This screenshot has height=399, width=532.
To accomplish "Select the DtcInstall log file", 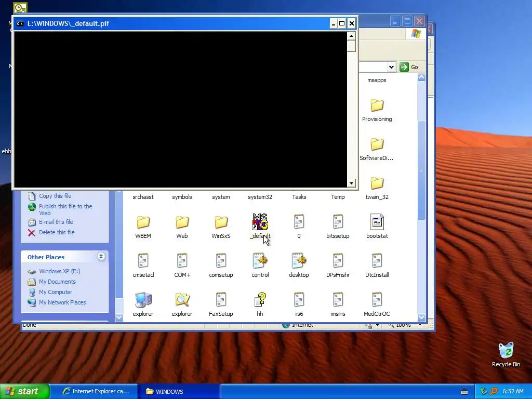I will [x=377, y=261].
